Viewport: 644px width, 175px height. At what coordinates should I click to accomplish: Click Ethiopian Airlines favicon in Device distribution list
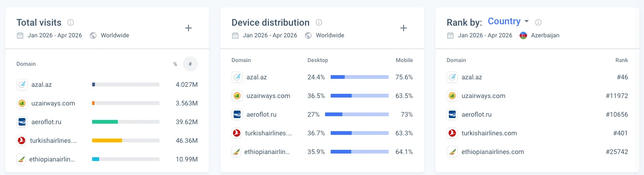tap(237, 152)
